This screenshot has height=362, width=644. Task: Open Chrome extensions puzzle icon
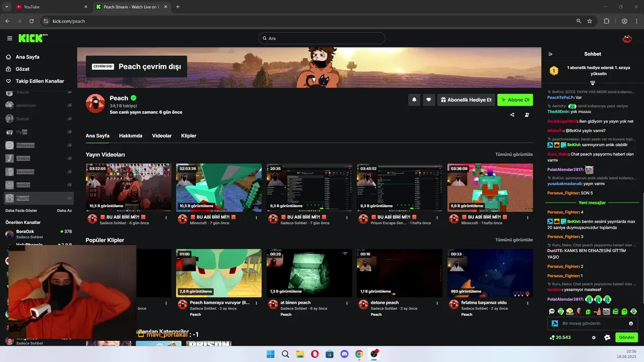click(606, 21)
